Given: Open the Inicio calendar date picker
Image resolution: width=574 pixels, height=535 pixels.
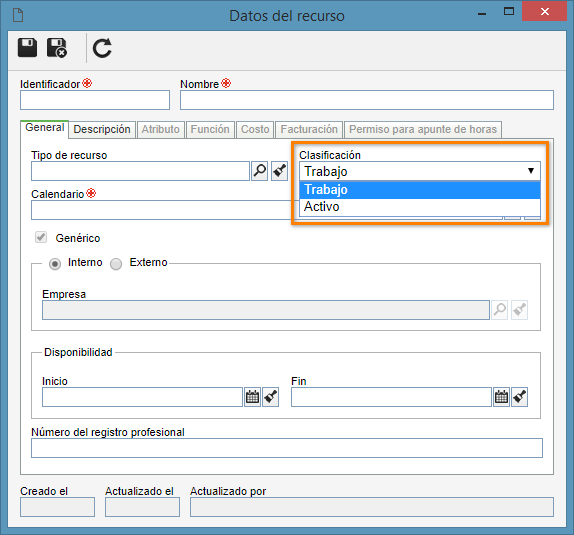Looking at the screenshot, I should coord(252,397).
